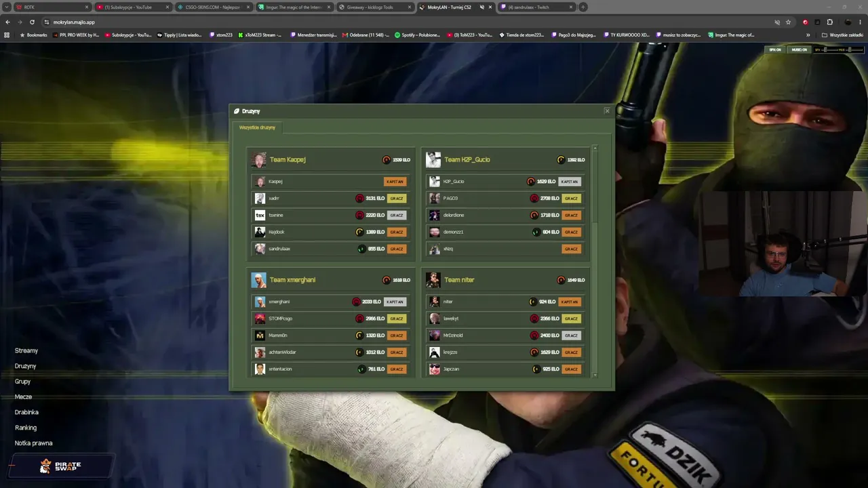Click the rank icon beside Team niter's 1649 ELO
This screenshot has width=868, height=488.
tap(561, 280)
